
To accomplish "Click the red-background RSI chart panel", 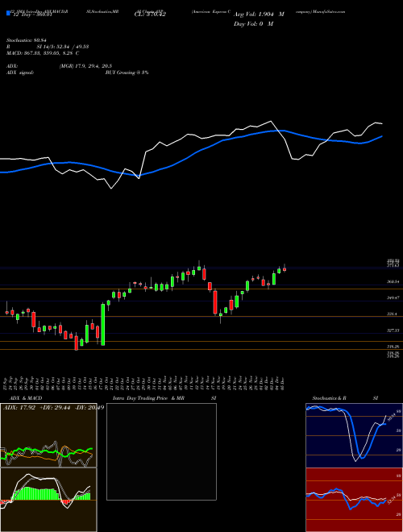I will pos(354,500).
